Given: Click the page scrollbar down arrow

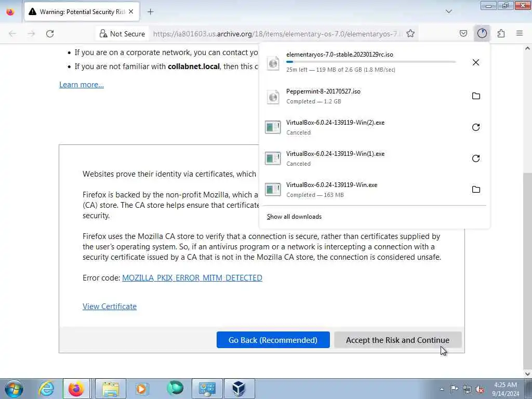Looking at the screenshot, I should pos(527,374).
